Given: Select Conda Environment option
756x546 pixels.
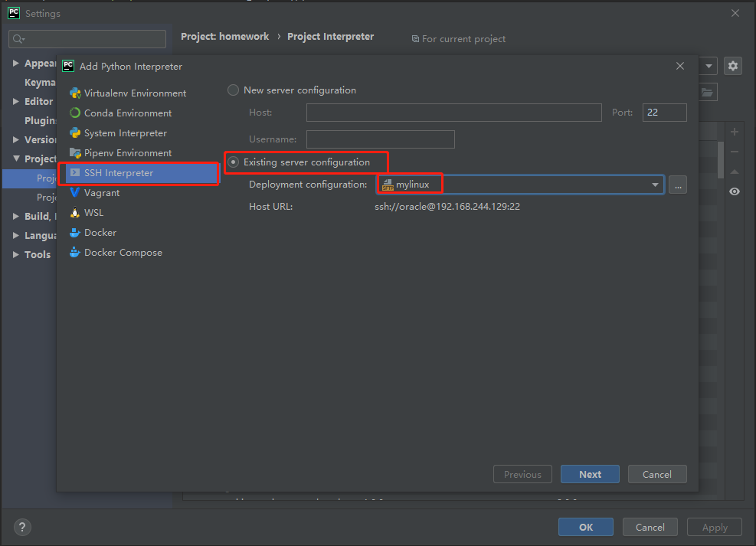Looking at the screenshot, I should tap(128, 113).
